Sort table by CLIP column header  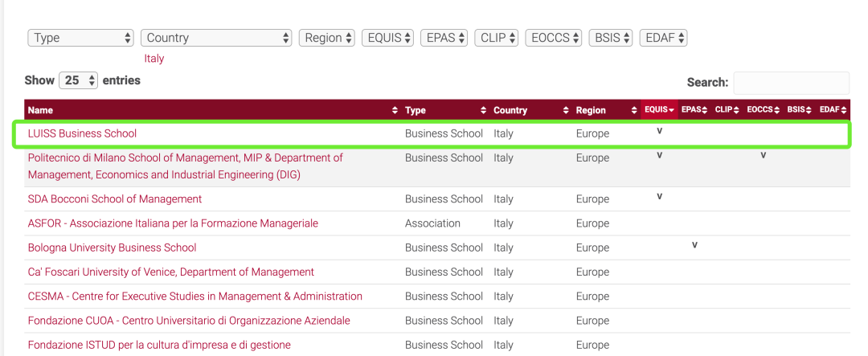[727, 110]
